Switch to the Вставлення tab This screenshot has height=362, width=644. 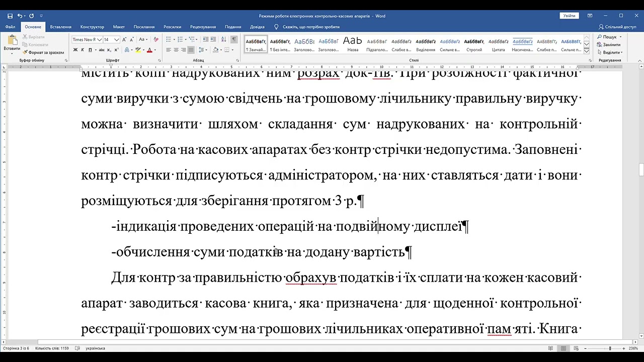(61, 27)
